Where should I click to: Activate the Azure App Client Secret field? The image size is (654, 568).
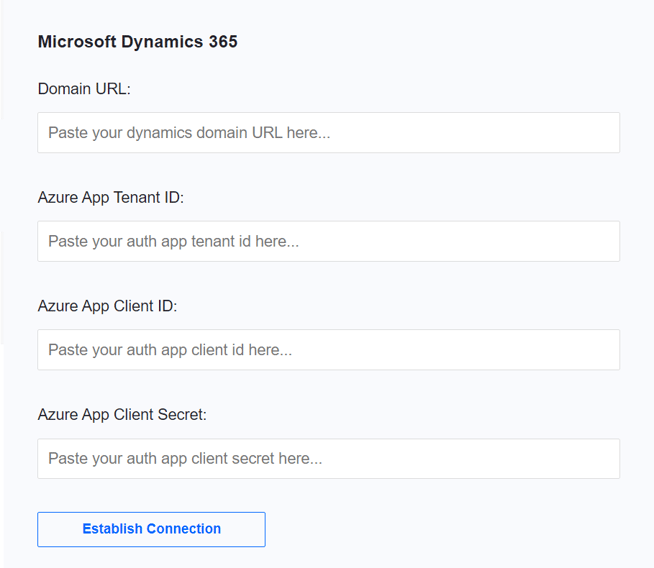[x=328, y=459]
